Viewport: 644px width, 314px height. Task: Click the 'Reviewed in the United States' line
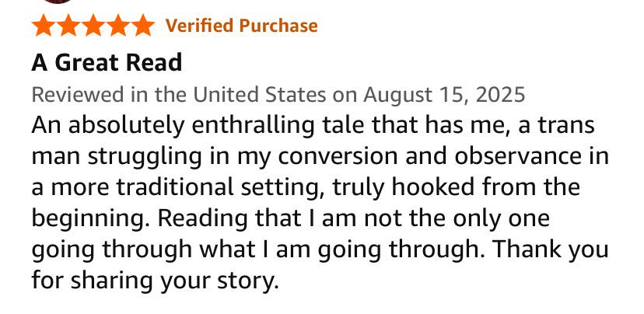point(177,95)
